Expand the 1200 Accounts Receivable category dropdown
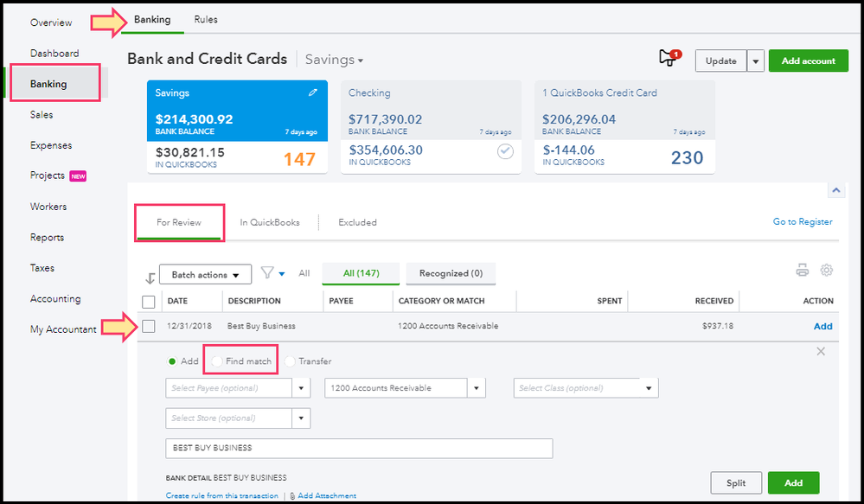The image size is (864, 504). point(476,388)
